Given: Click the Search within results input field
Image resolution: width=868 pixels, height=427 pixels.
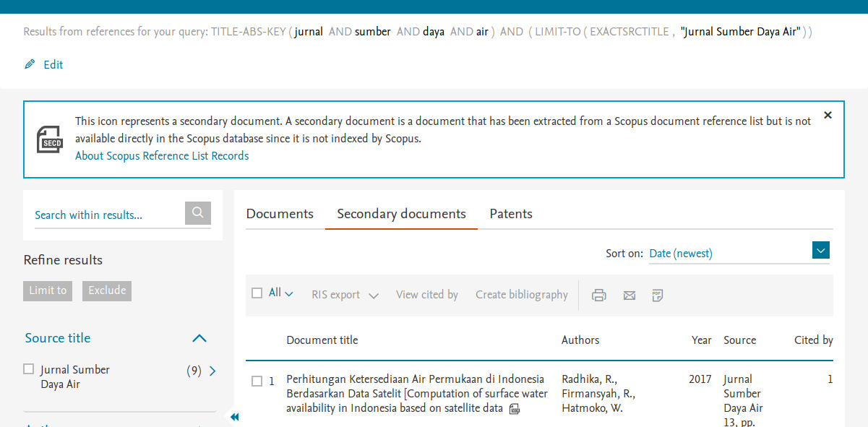Looking at the screenshot, I should [101, 215].
